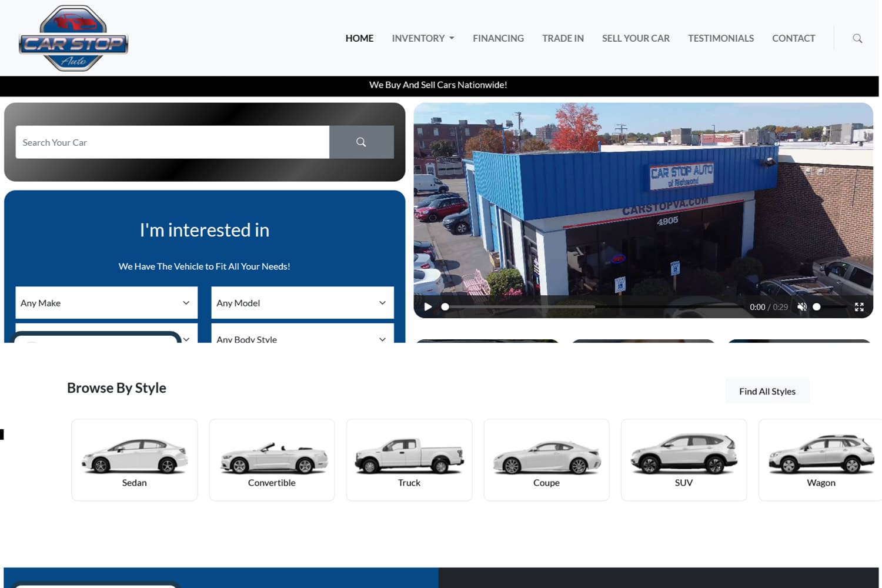
Task: Click the 'Browse By Style' heading
Action: point(116,388)
